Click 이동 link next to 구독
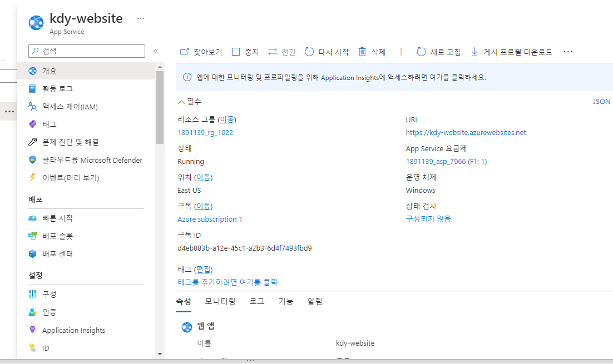Screen dimensions: 613x364 click(x=203, y=206)
